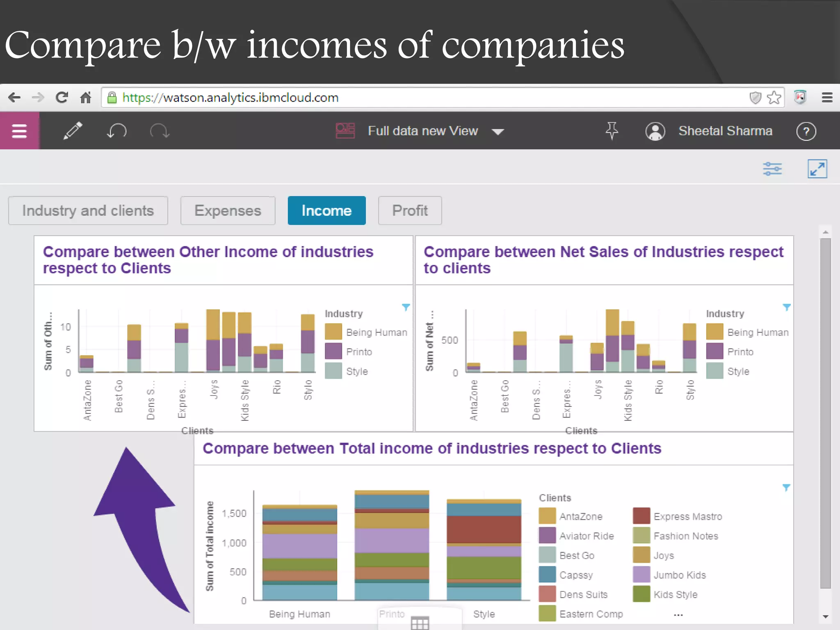The height and width of the screenshot is (630, 840).
Task: Expand view to fullscreen
Action: (x=817, y=169)
